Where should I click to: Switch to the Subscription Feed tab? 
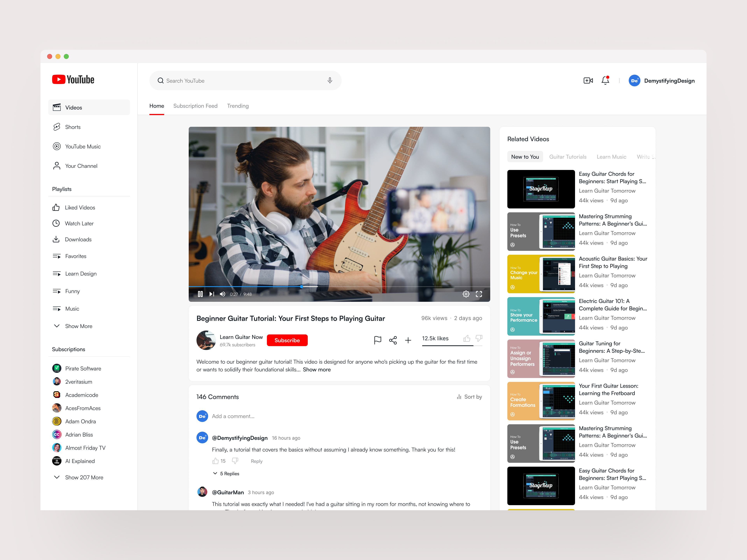[195, 106]
